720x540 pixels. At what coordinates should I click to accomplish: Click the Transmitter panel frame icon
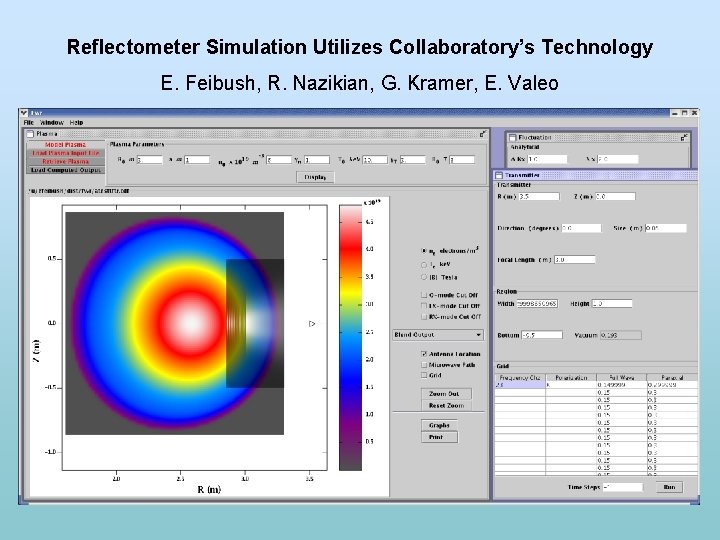499,175
